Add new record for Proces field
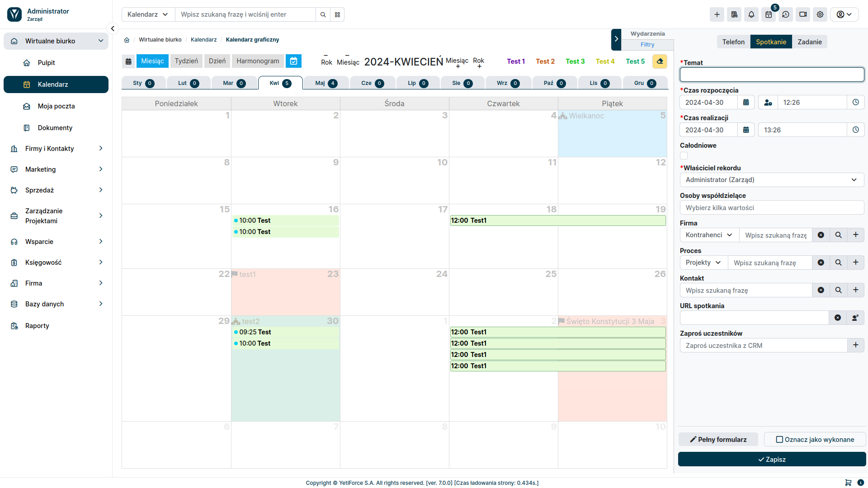Image resolution: width=868 pixels, height=488 pixels. (x=856, y=263)
